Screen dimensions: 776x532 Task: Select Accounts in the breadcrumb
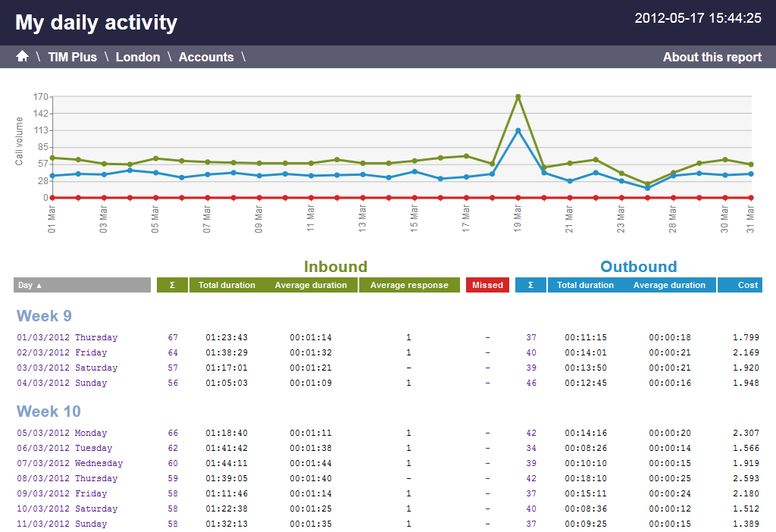point(205,57)
